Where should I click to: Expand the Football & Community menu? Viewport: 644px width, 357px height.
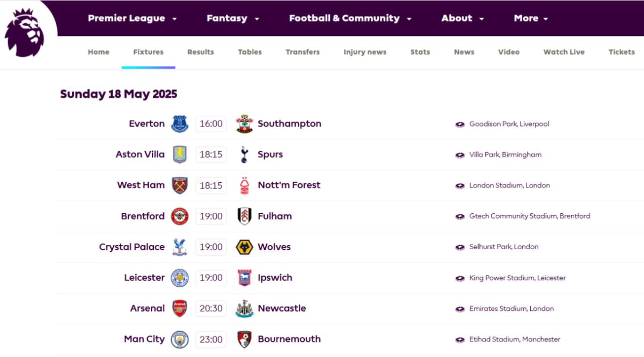[350, 18]
